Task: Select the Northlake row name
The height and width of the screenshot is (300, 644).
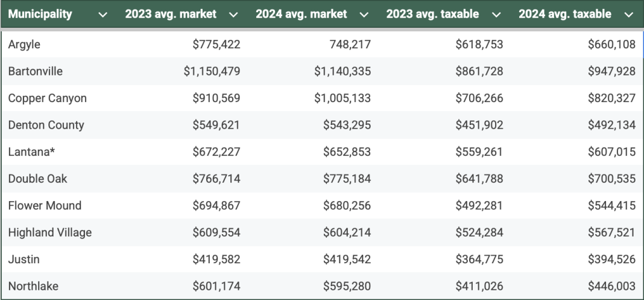Action: (33, 286)
